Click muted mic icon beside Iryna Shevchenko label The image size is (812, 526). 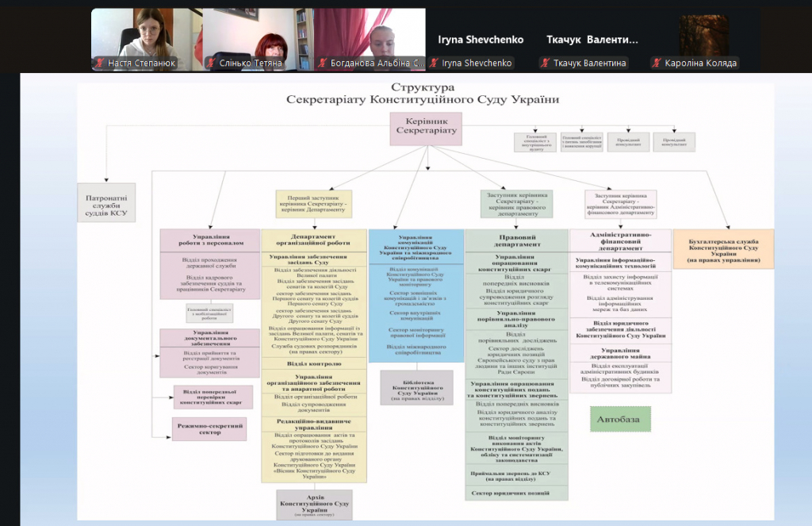click(x=434, y=63)
